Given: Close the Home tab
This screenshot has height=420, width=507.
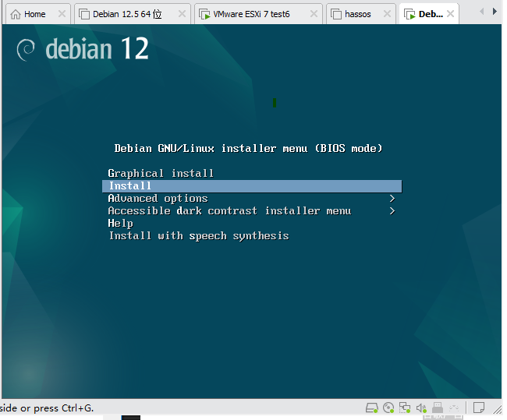Looking at the screenshot, I should 62,14.
